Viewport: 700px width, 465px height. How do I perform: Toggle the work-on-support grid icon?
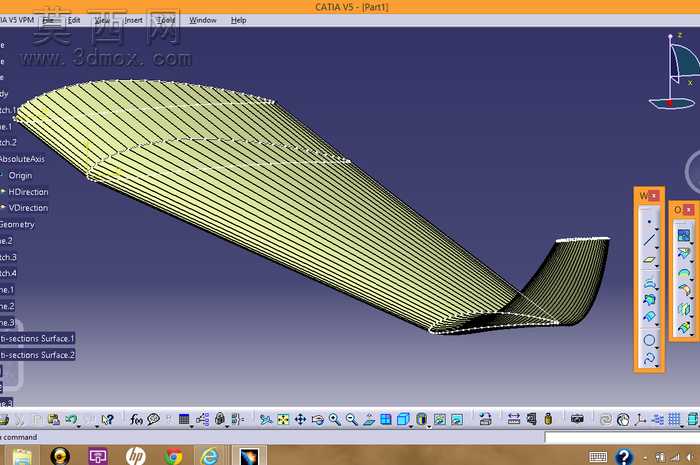[x=675, y=419]
